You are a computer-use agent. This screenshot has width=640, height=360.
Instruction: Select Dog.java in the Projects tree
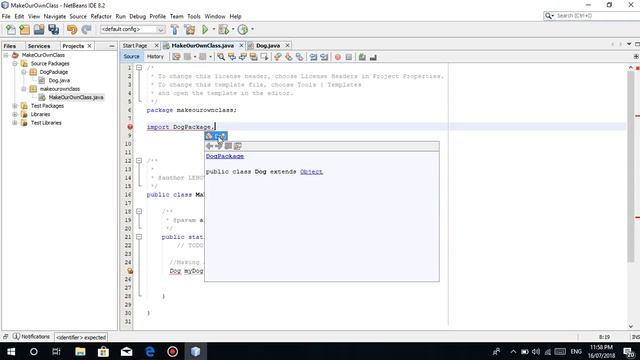pyautogui.click(x=59, y=80)
